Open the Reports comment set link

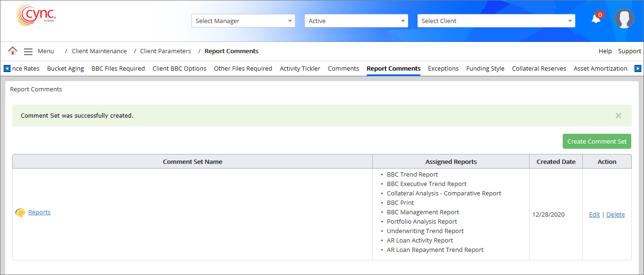(x=39, y=212)
